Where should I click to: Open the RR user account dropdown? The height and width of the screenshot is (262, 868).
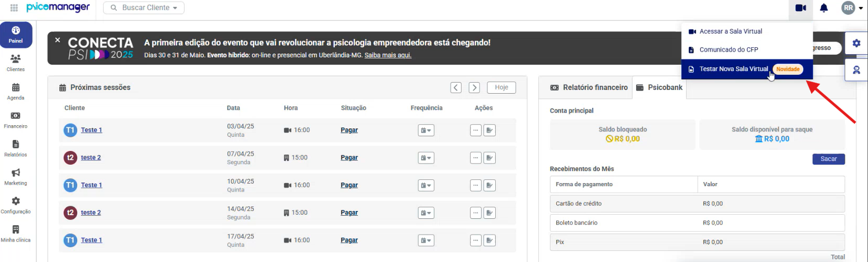[852, 8]
